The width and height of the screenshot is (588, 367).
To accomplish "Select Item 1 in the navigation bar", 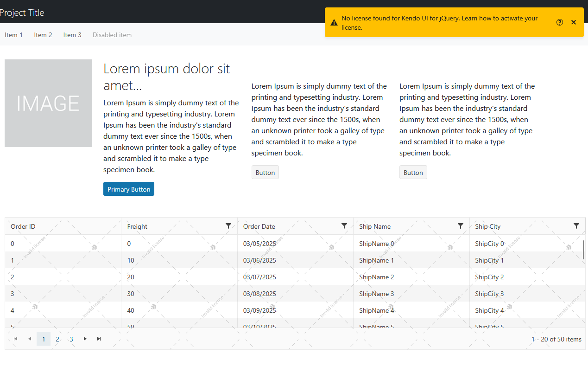I will click(x=14, y=35).
